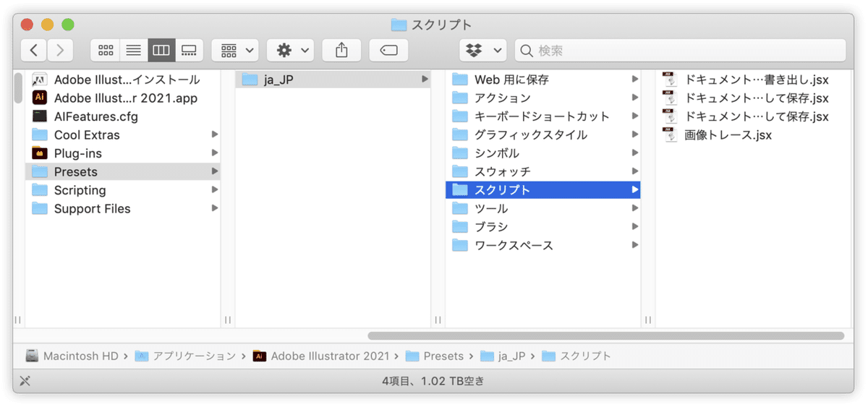Viewport: 868px width, 407px height.
Task: Switch to list view
Action: (133, 50)
